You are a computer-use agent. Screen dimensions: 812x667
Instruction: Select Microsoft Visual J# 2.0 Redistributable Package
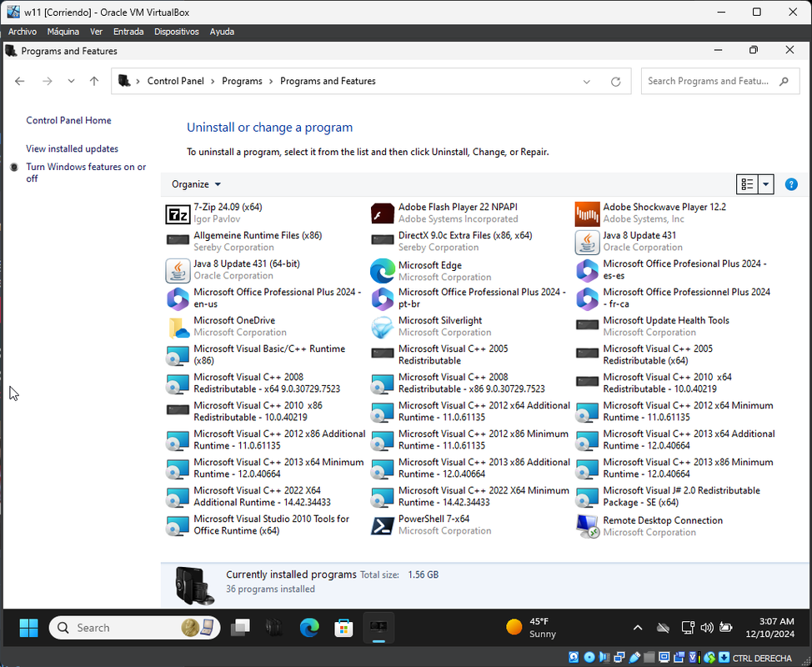tap(676, 497)
